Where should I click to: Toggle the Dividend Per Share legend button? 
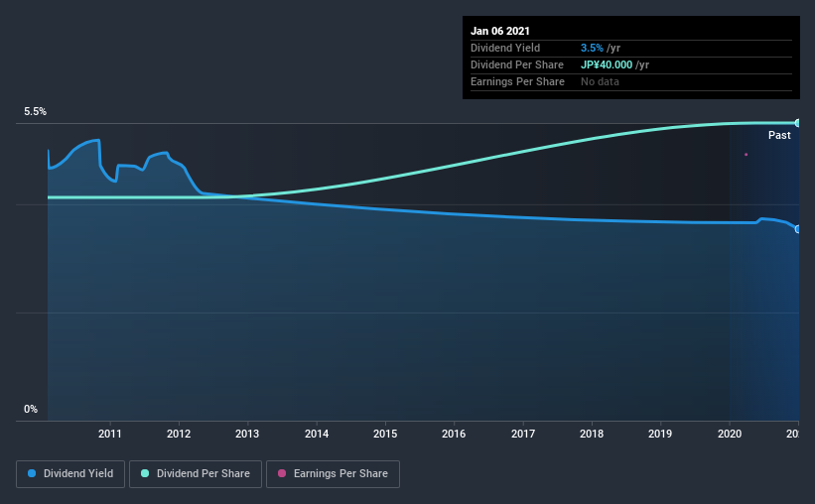click(196, 474)
